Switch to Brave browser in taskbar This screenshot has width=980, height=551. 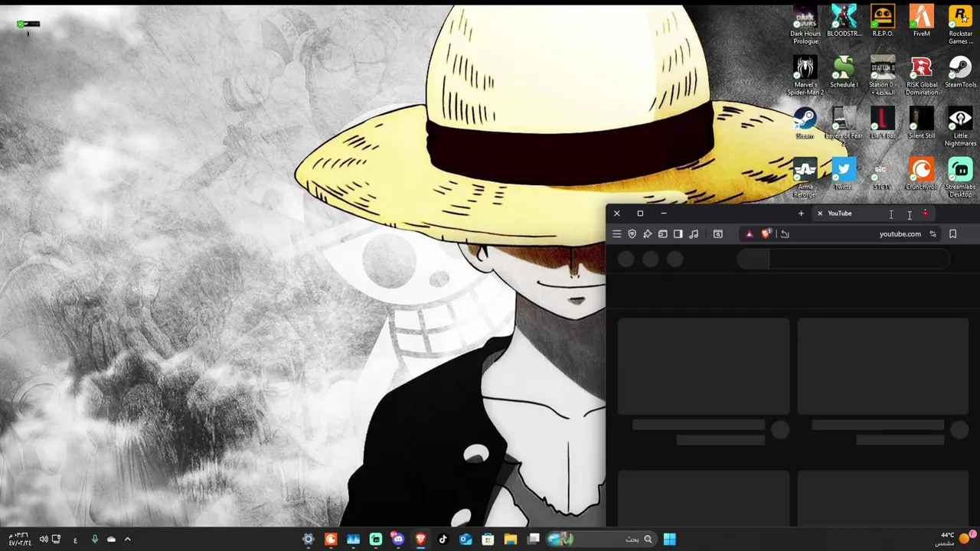[420, 540]
